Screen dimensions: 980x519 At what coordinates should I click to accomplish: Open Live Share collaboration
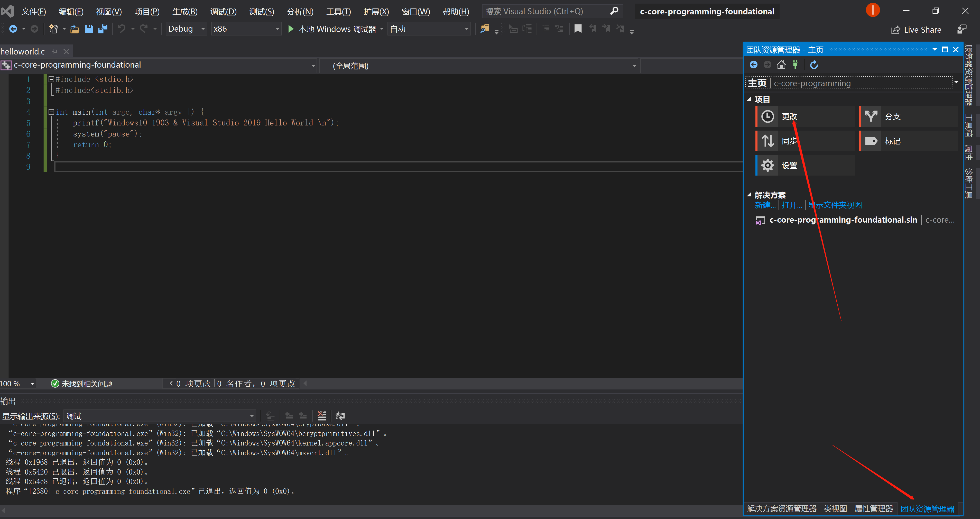[916, 30]
